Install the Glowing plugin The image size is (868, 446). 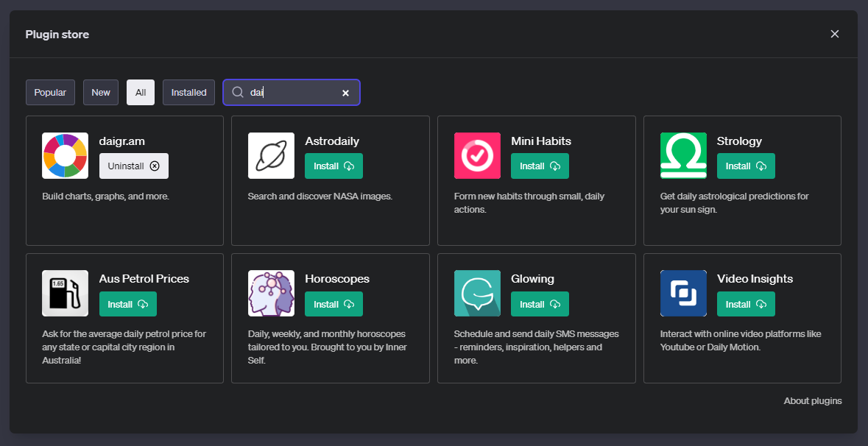[x=540, y=304]
